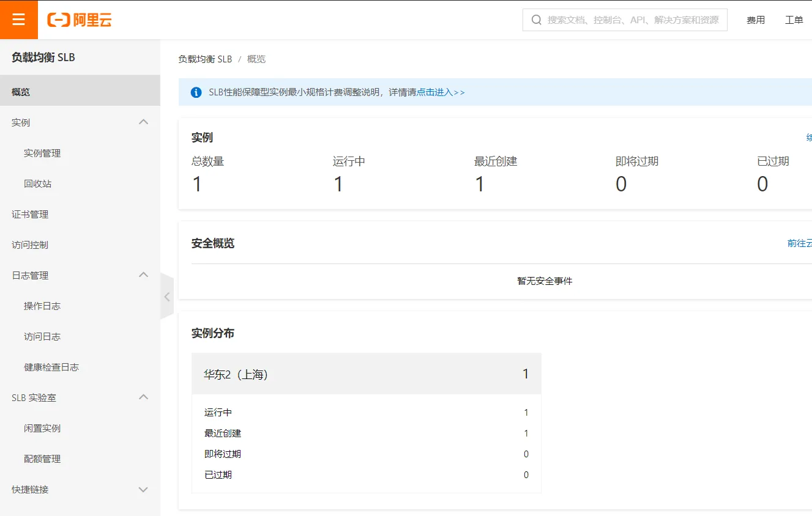Click the 已过期 row in region distribution
The height and width of the screenshot is (516, 812).
(x=367, y=475)
